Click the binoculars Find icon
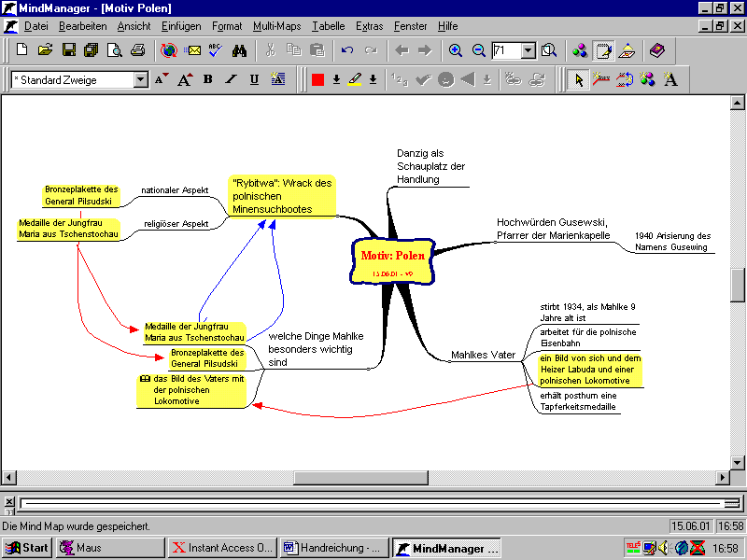The image size is (747, 560). [x=239, y=50]
